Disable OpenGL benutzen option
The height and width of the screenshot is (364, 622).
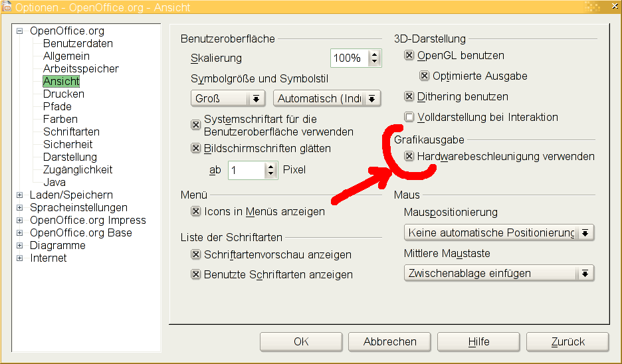pyautogui.click(x=409, y=56)
